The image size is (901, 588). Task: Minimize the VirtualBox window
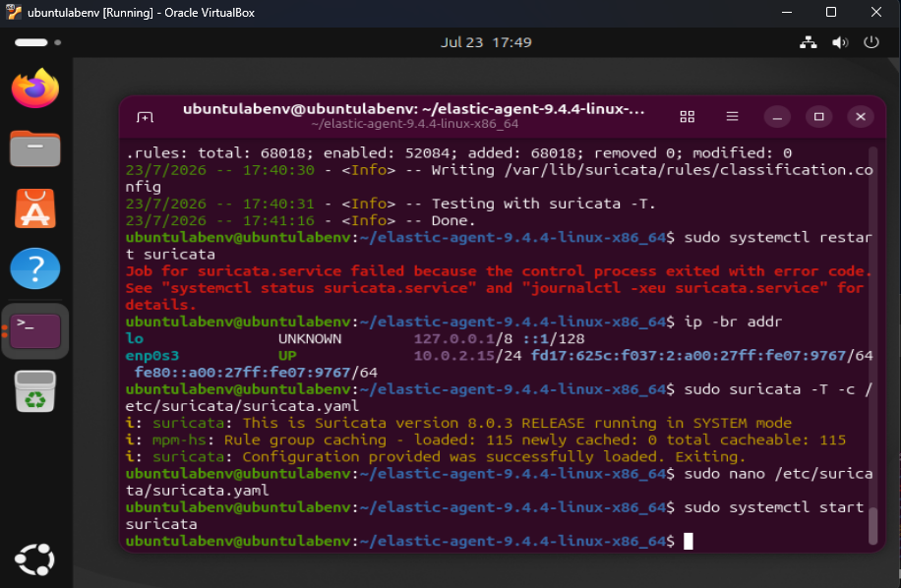(x=787, y=12)
